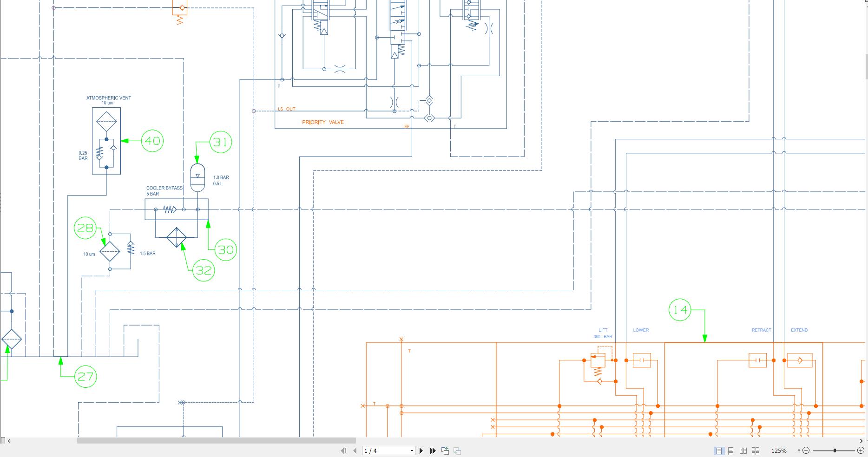Click the zoom slider handle
Image resolution: width=868 pixels, height=457 pixels.
click(x=835, y=450)
